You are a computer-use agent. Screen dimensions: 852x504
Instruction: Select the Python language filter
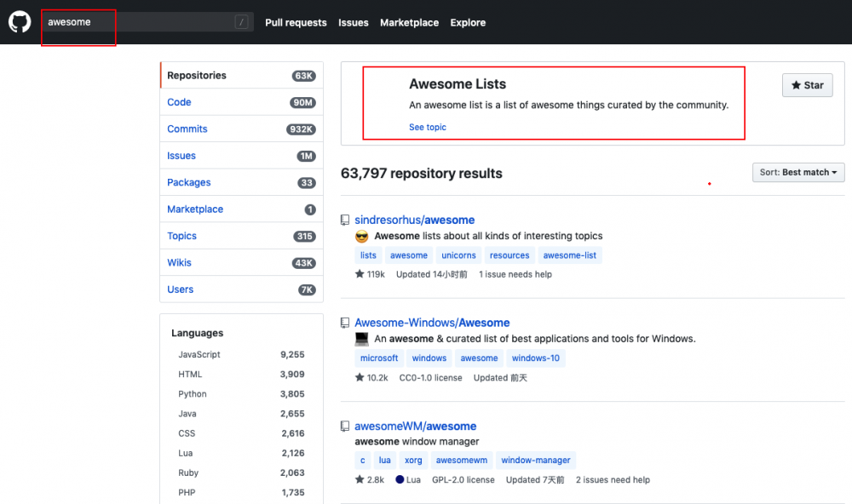point(193,394)
